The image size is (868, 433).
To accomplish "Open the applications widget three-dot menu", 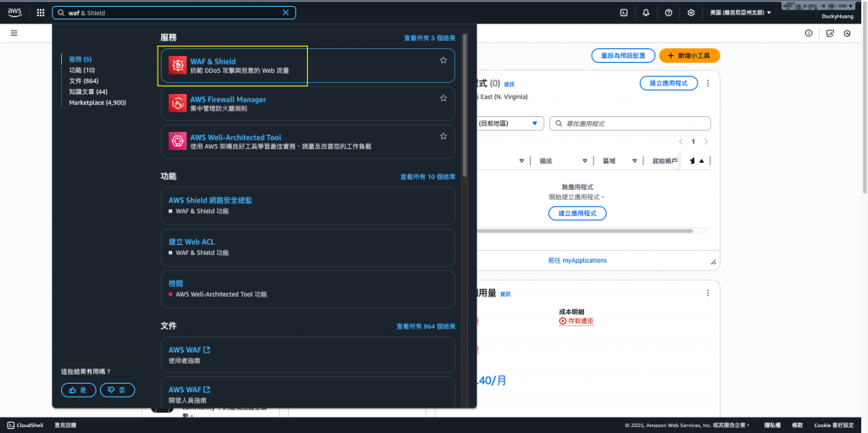I will pyautogui.click(x=708, y=83).
